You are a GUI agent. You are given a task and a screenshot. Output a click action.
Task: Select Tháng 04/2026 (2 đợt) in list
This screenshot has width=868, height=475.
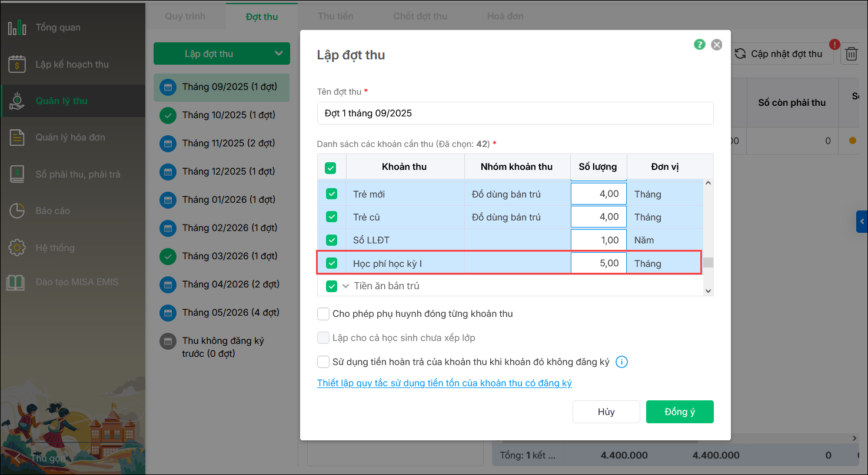pos(221,285)
